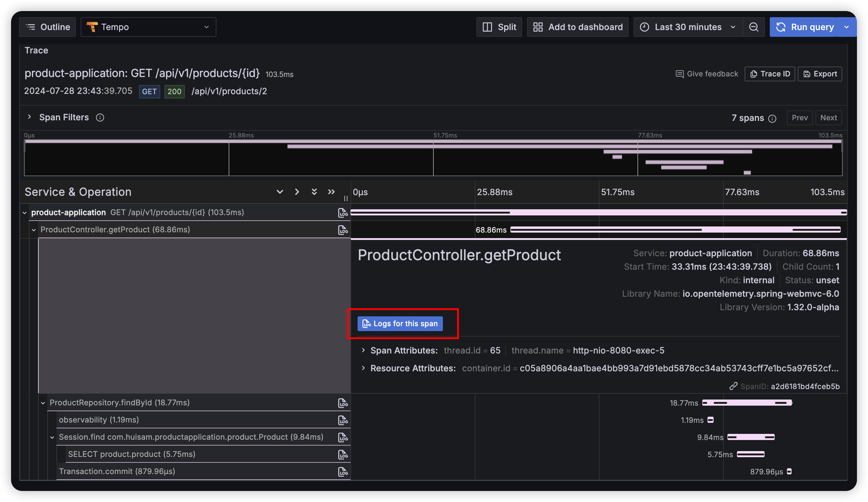Viewport: 868px width, 502px height.
Task: Click log icon on product-application root span
Action: point(343,213)
